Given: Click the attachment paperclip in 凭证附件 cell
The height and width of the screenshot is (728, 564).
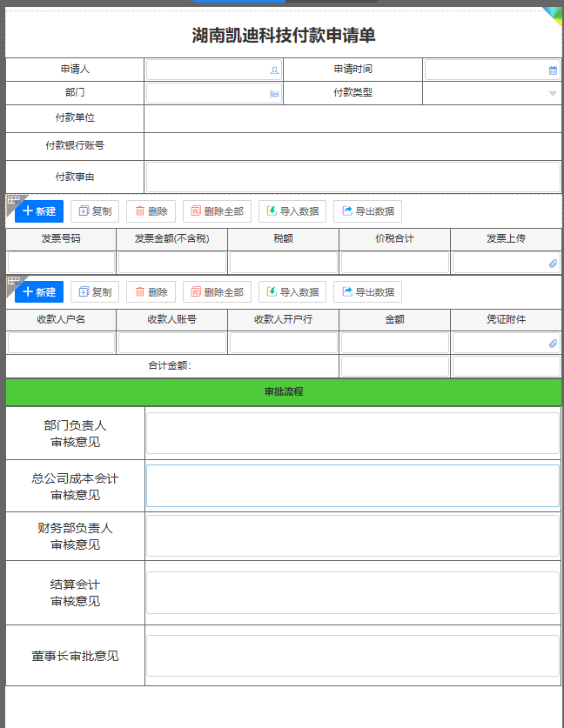Looking at the screenshot, I should pos(553,344).
